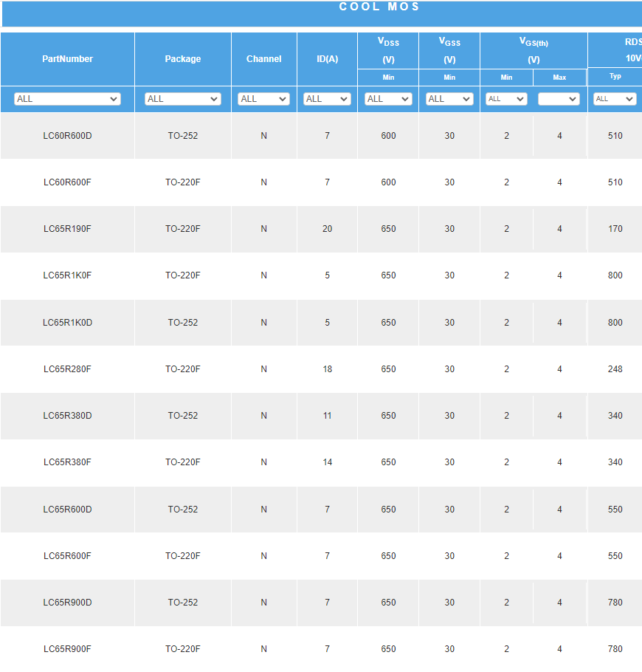This screenshot has width=642, height=672.
Task: Click the Channel column header
Action: coord(263,59)
